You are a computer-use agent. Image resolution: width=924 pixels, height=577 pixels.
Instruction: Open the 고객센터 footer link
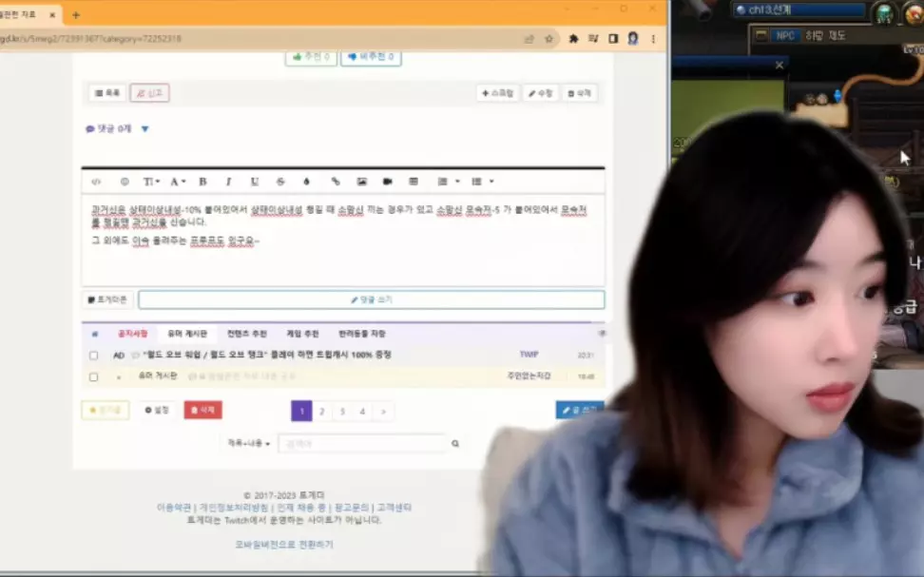395,508
